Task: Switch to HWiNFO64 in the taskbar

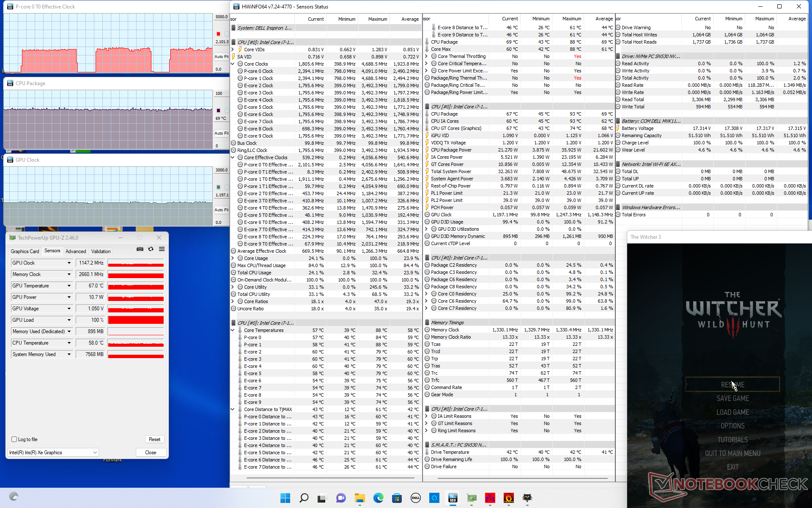Action: [453, 498]
